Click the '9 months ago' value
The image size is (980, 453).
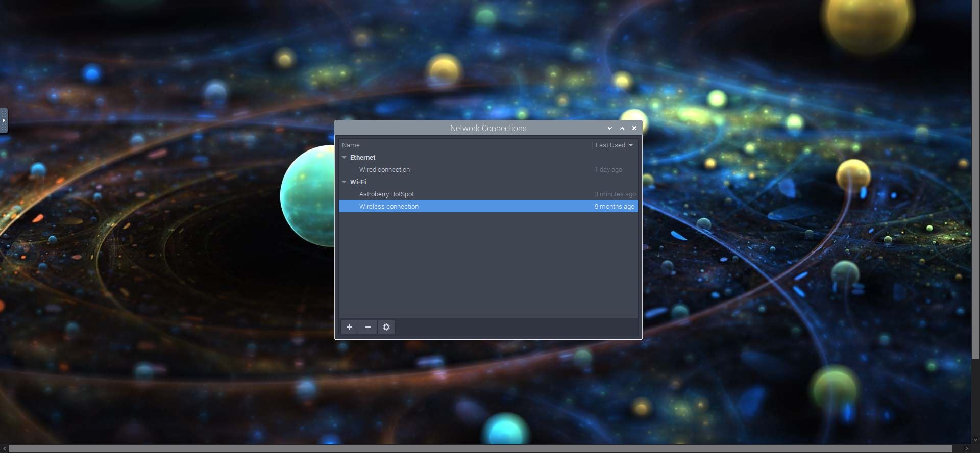coord(615,207)
